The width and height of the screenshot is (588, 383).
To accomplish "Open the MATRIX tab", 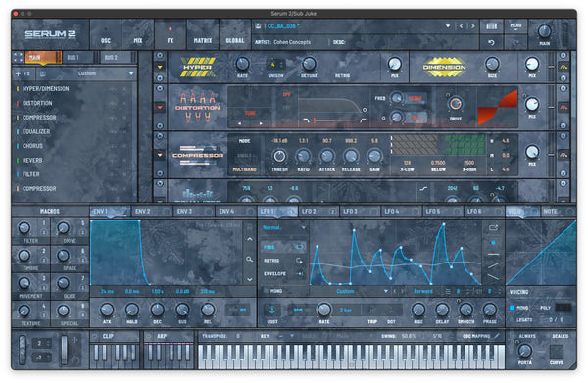I will [203, 34].
